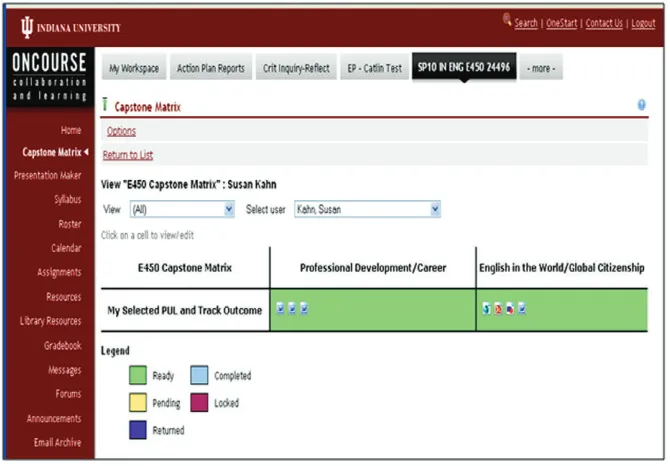Open orange PDF icon in Global Citizenship cell
This screenshot has width=670, height=466.
pos(498,308)
